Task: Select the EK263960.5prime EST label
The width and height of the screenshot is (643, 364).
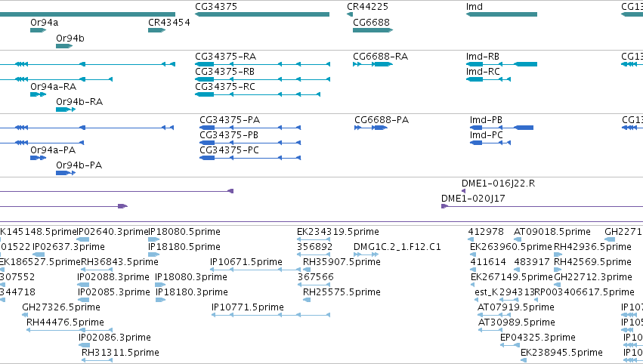Action: point(512,247)
